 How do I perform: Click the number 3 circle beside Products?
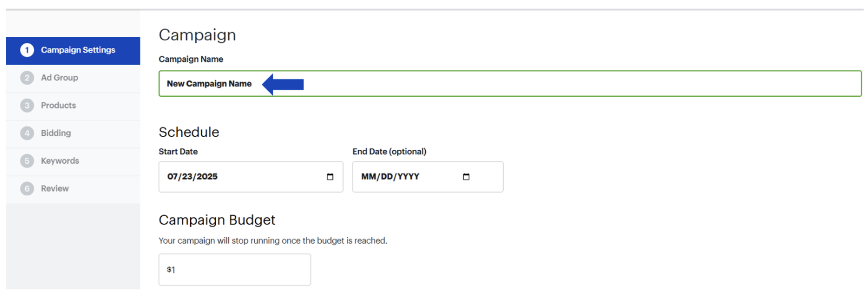pos(27,106)
